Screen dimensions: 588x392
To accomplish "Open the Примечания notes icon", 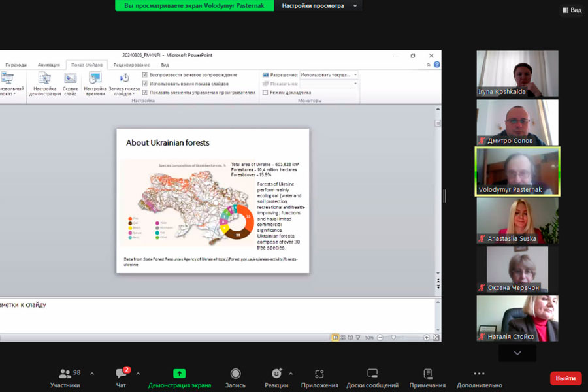I will click(x=428, y=374).
